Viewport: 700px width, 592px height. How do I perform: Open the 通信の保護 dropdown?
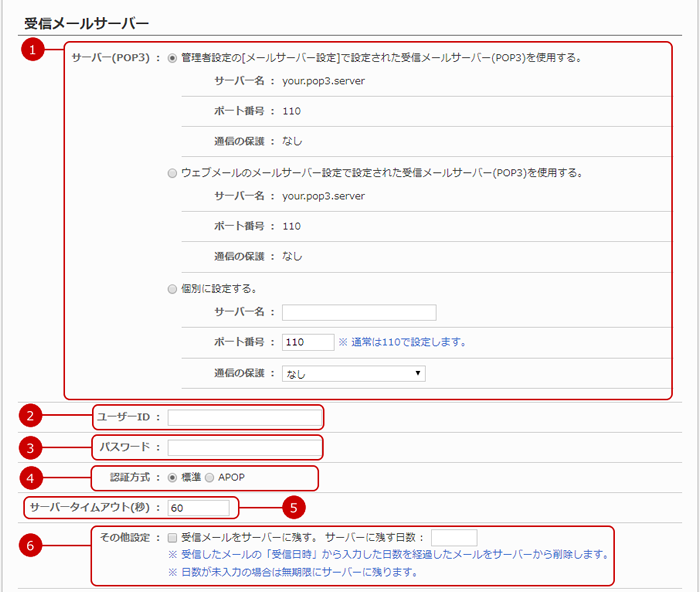point(353,374)
